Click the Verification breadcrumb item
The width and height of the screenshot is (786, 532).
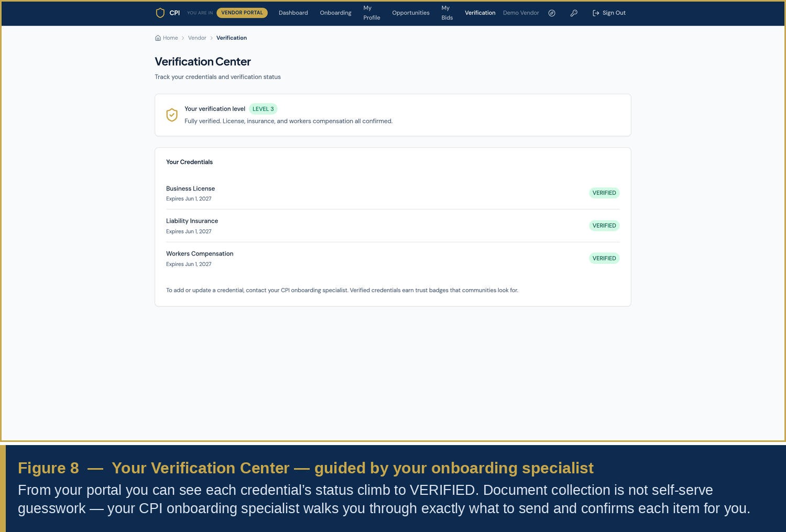coord(232,38)
